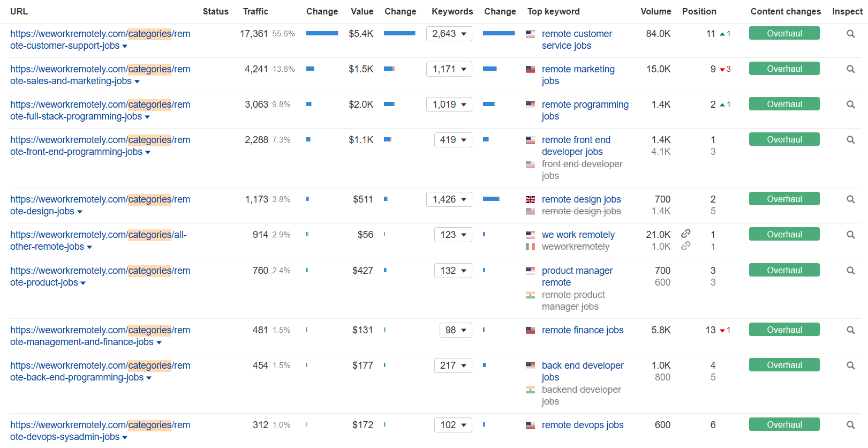Click Top keyword column header

click(x=553, y=11)
